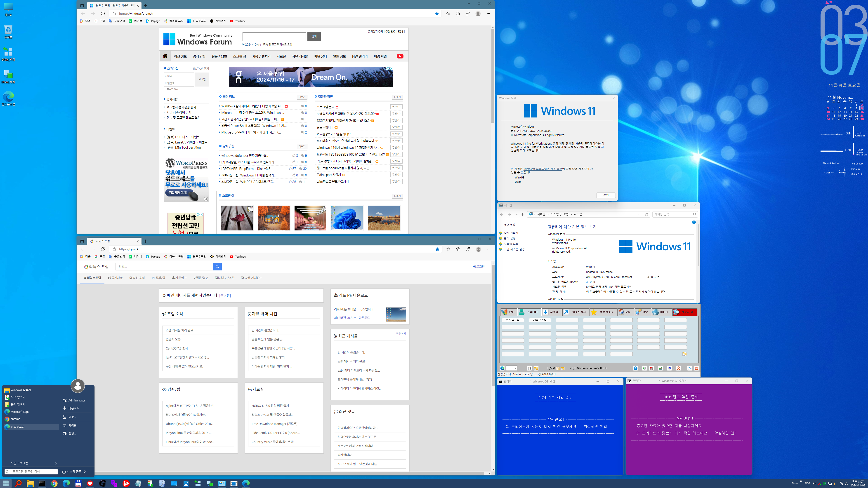
Task: Open the tab actions menu in the 리눅스 포럼 Edge window
Action: tap(82, 241)
